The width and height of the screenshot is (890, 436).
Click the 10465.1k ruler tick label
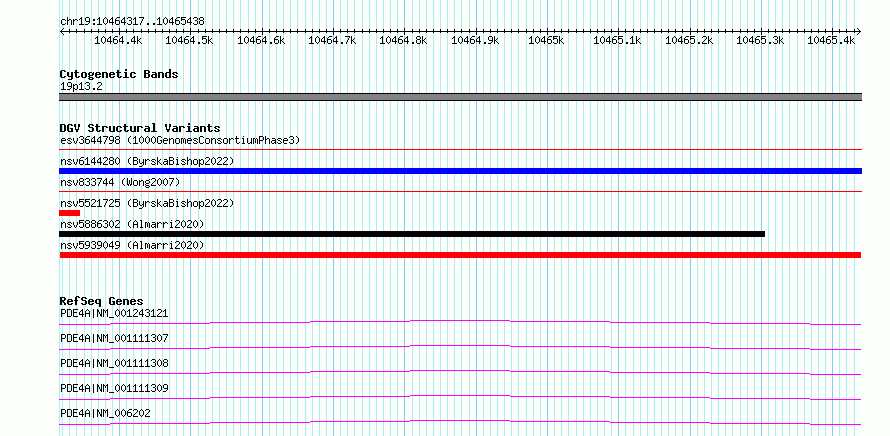[617, 40]
